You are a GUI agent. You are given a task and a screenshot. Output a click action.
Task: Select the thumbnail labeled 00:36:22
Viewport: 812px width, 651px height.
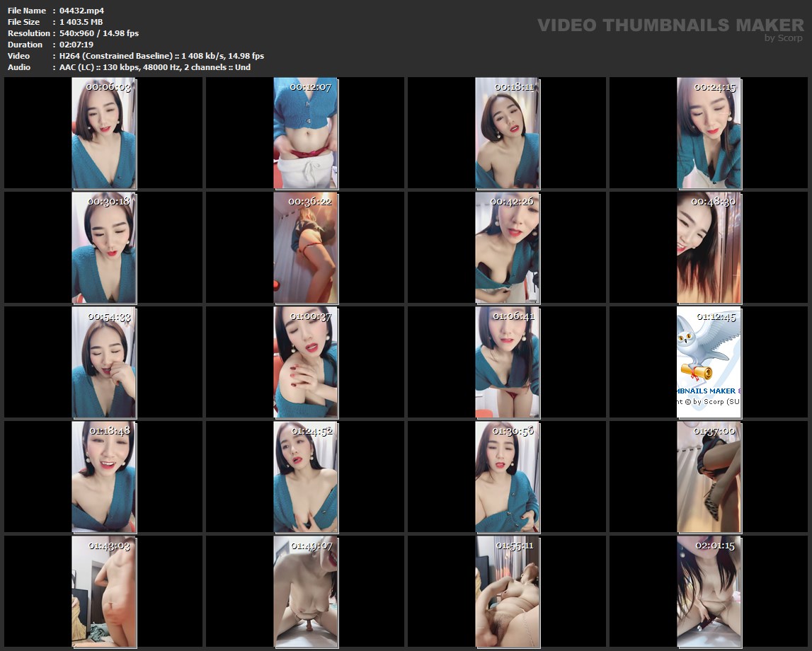(306, 248)
